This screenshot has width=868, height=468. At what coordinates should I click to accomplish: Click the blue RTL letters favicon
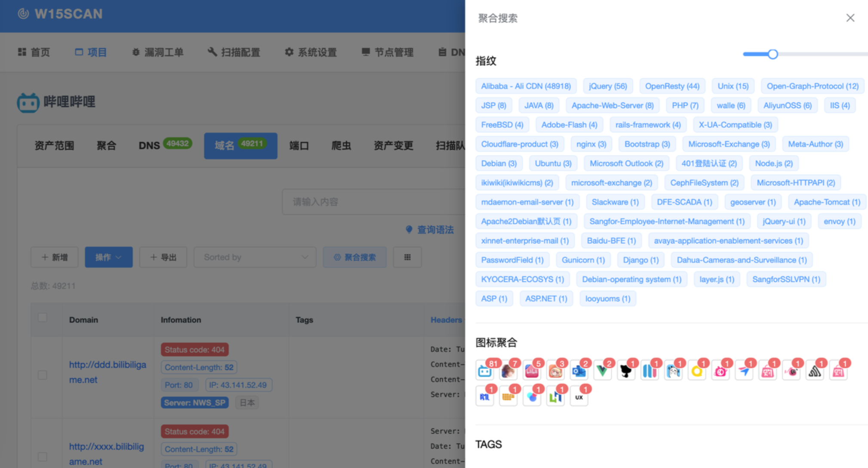[x=485, y=397]
